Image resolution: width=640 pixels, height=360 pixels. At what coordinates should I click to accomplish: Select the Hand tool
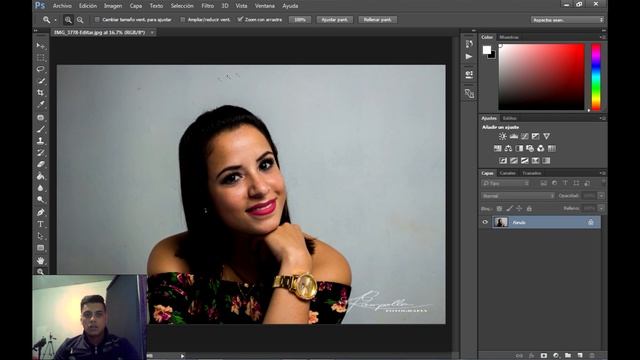coord(40,260)
